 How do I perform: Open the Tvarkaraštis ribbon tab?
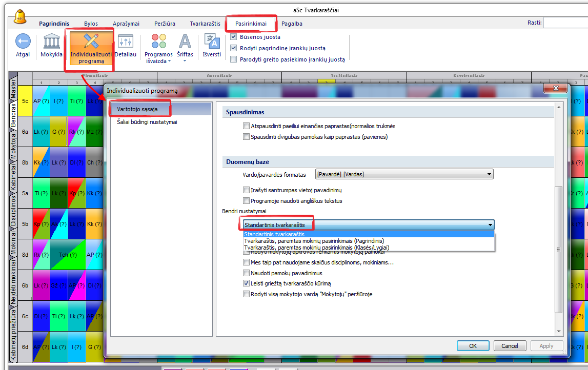pos(205,24)
